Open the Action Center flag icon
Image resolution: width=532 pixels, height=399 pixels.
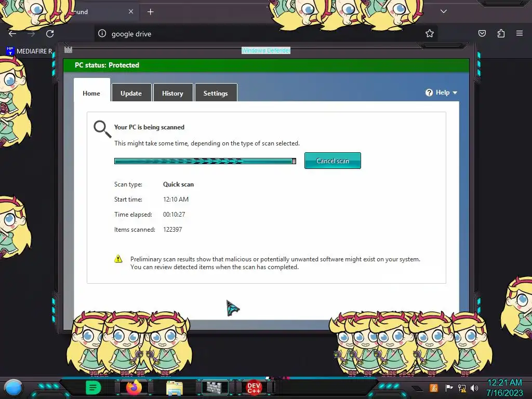[x=449, y=388]
